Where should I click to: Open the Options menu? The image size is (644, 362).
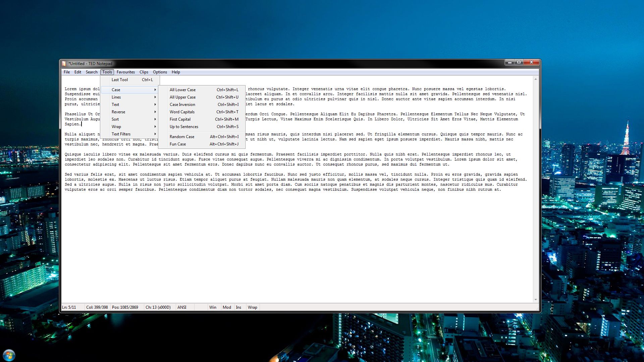click(160, 72)
